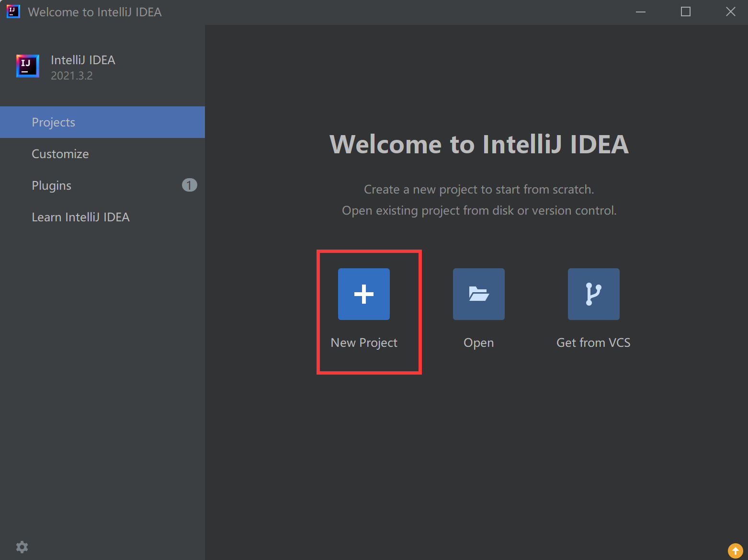
Task: Click the IntelliJ icon in the title bar
Action: pos(13,11)
